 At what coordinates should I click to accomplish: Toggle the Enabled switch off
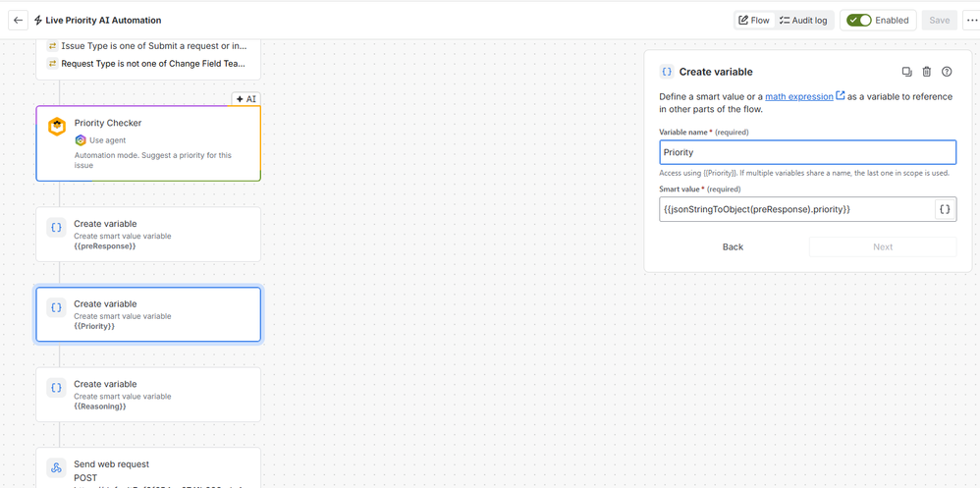pyautogui.click(x=859, y=20)
